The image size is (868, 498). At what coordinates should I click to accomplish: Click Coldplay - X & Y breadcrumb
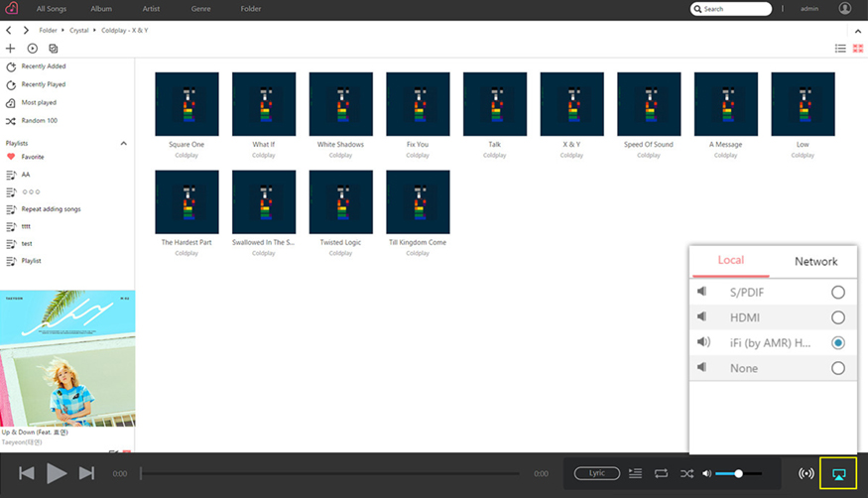pyautogui.click(x=125, y=31)
